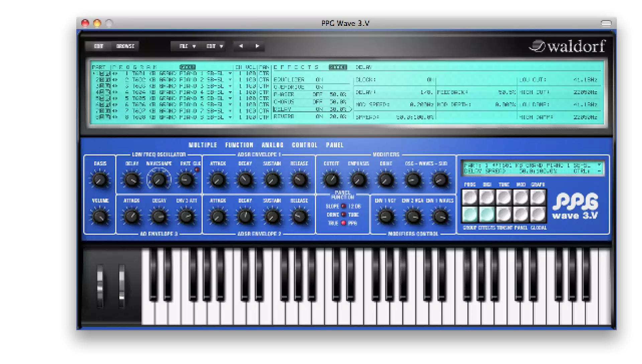Open the small display's program dropdown arrow
Image resolution: width=642 pixels, height=364 pixels.
(599, 165)
